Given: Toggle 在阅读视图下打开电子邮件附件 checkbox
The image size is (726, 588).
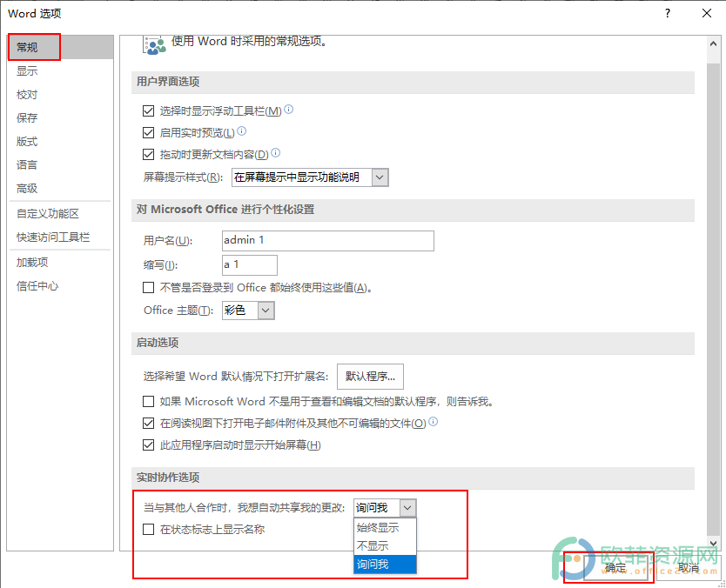Looking at the screenshot, I should (148, 423).
